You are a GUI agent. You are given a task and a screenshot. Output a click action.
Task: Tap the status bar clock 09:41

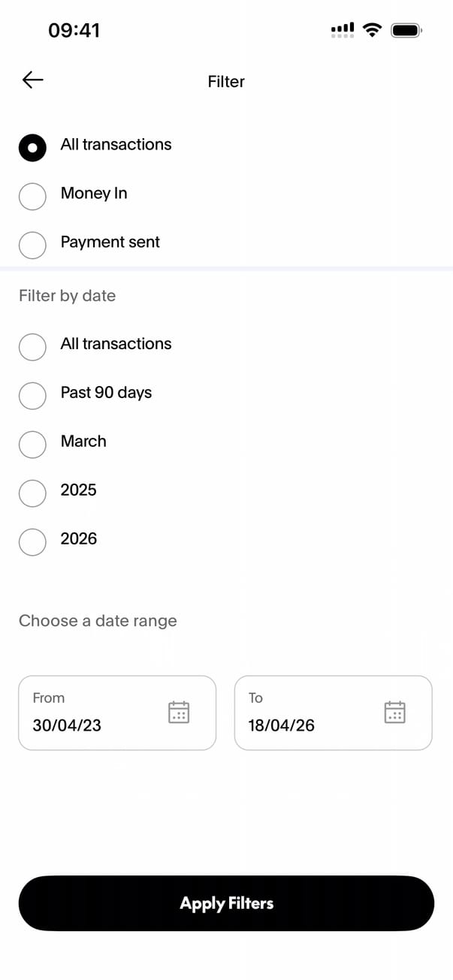click(74, 30)
